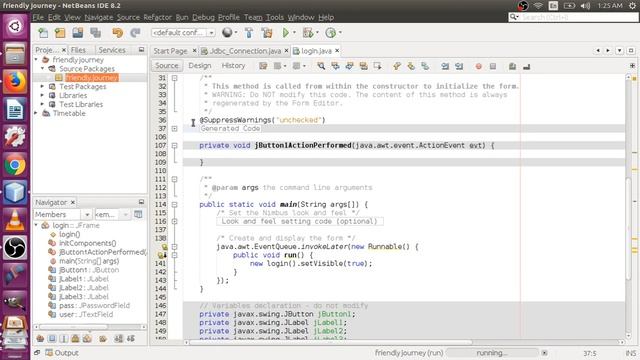Close the Navigator panel
This screenshot has width=640, height=360.
click(73, 202)
